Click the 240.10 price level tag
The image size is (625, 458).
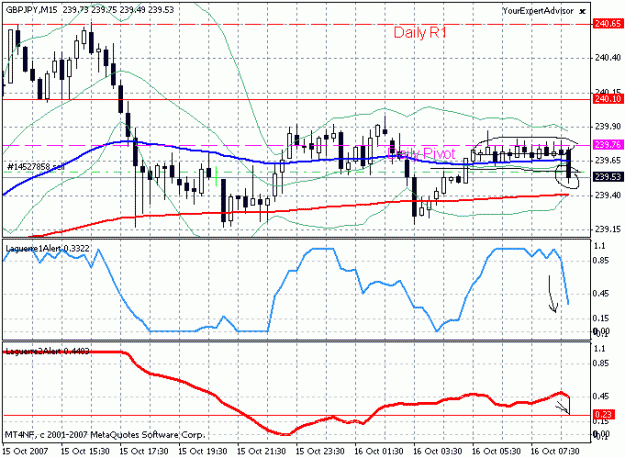pos(607,99)
